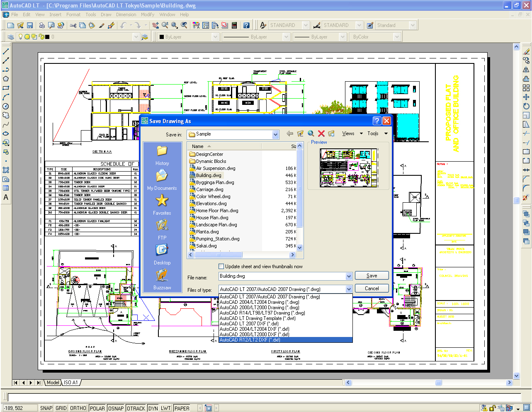Check 'Update sheet and view thumbnails now'
Screen dimensions: 532x412
pos(221,266)
